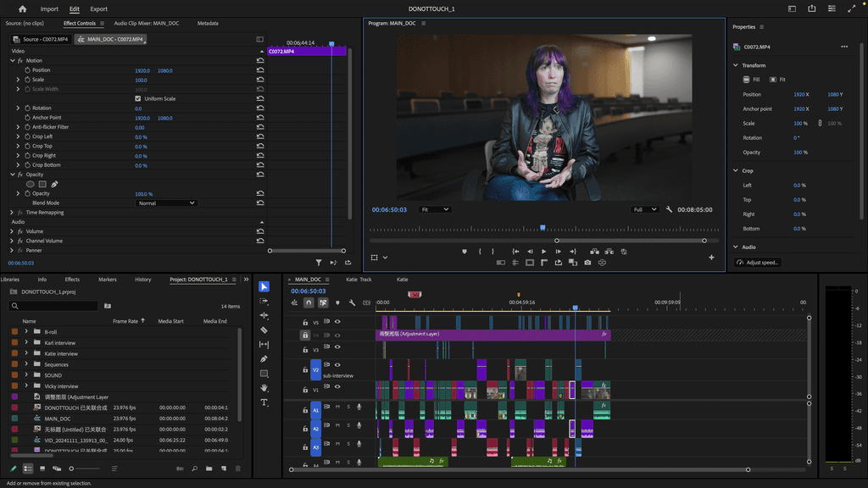Viewport: 868px width, 488px height.
Task: Click Mark In bracket button
Action: coord(480,252)
